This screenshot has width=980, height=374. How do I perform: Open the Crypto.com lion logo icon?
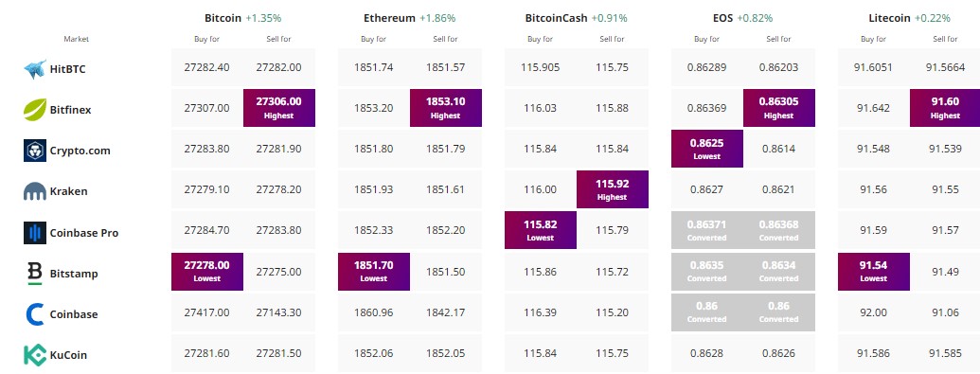point(35,151)
